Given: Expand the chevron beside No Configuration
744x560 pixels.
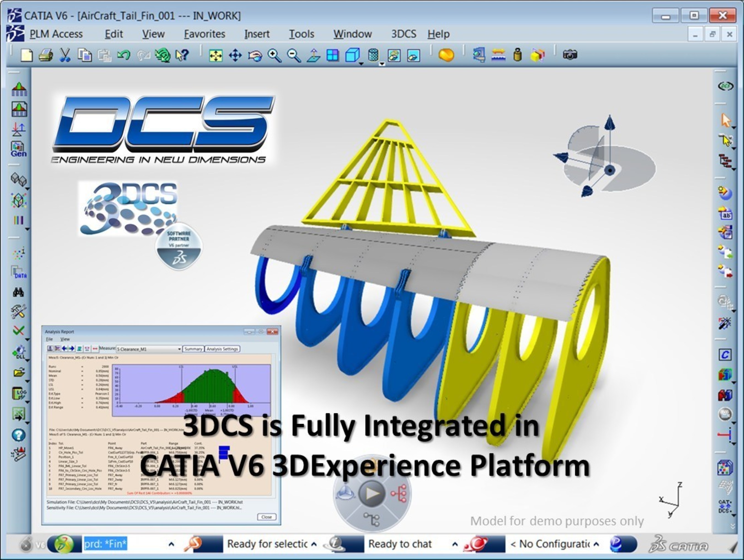Looking at the screenshot, I should 596,544.
